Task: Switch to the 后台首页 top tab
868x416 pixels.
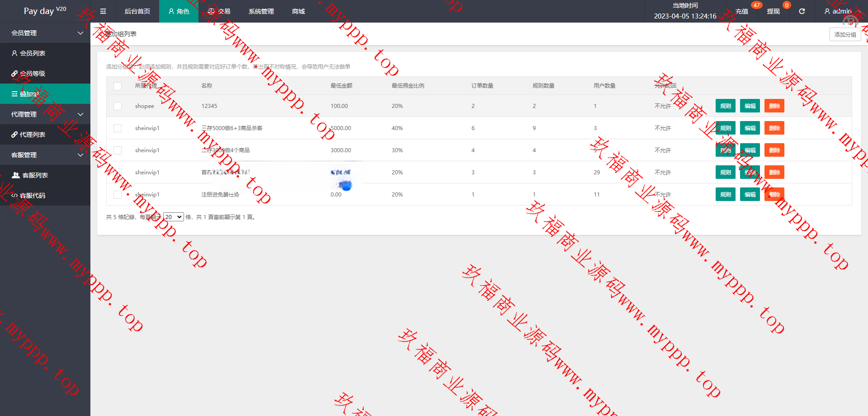Action: coord(137,11)
